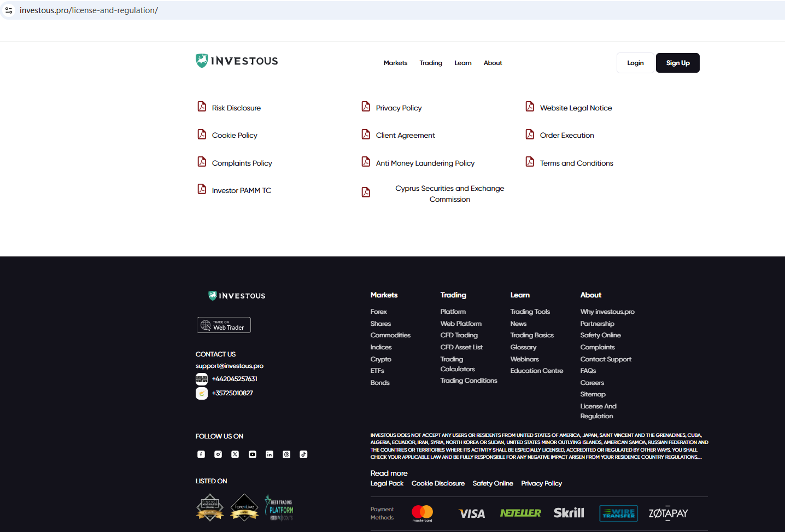Screen dimensions: 785x532
Task: Click Read more under the disclaimer
Action: [x=389, y=473]
